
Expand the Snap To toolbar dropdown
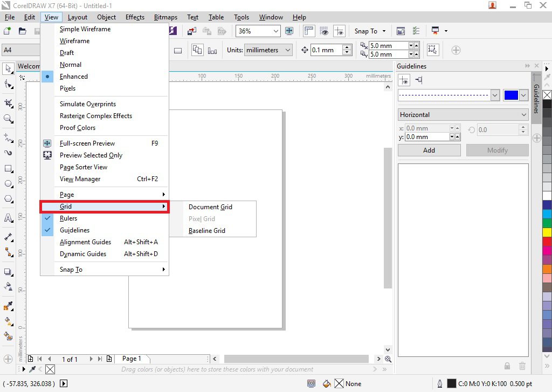[384, 31]
